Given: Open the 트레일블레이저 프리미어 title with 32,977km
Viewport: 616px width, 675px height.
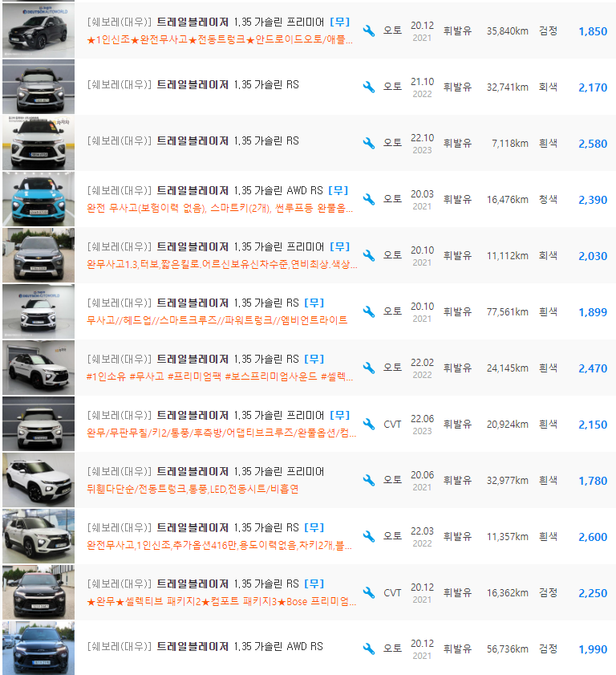Looking at the screenshot, I should (x=205, y=471).
